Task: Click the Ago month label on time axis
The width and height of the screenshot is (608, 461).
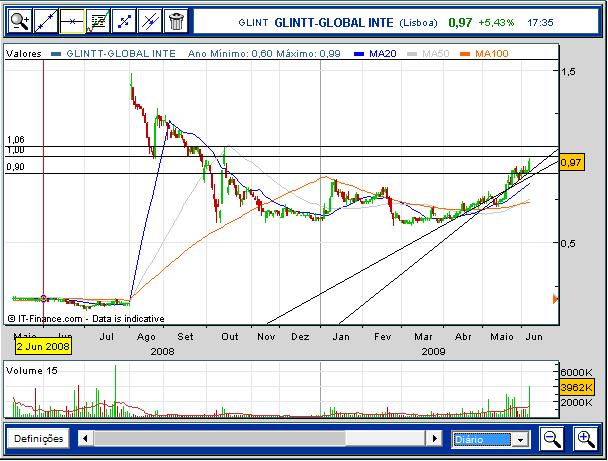Action: [x=146, y=337]
